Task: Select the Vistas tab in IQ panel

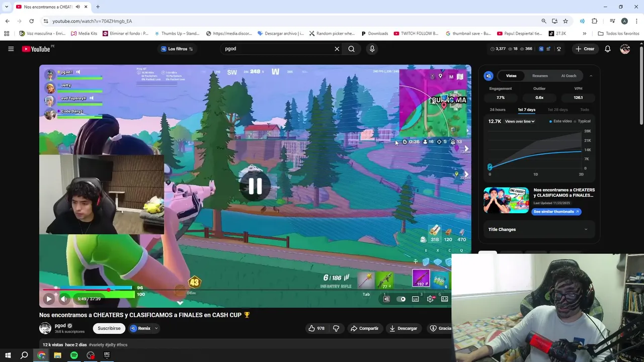Action: coord(511,76)
